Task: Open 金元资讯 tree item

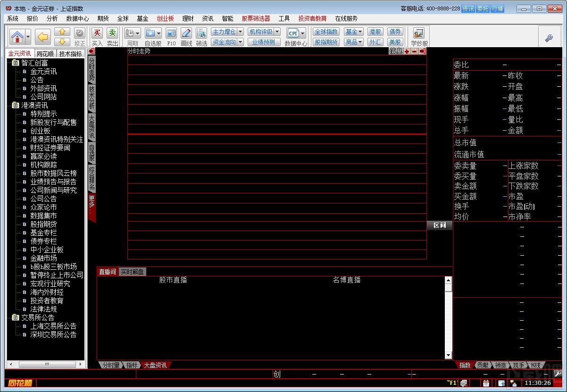Action: coord(43,72)
